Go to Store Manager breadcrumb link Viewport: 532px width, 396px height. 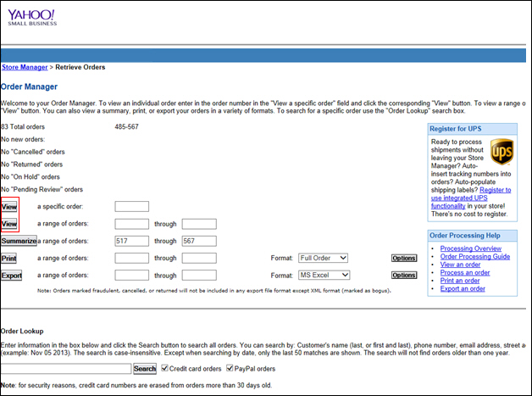(x=24, y=66)
